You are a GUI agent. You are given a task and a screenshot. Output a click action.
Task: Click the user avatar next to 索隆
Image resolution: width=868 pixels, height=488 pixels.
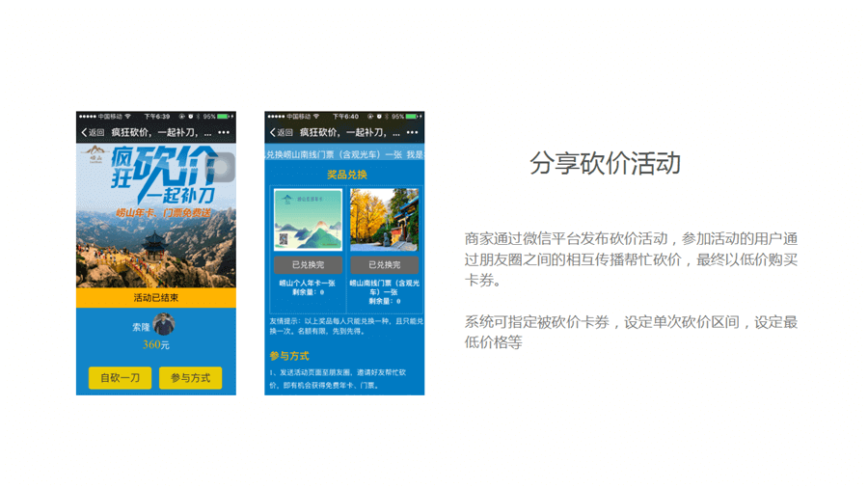pyautogui.click(x=165, y=325)
